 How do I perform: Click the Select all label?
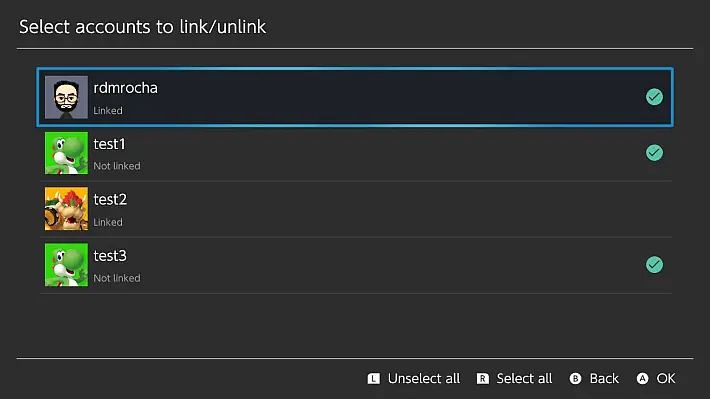[x=524, y=379]
